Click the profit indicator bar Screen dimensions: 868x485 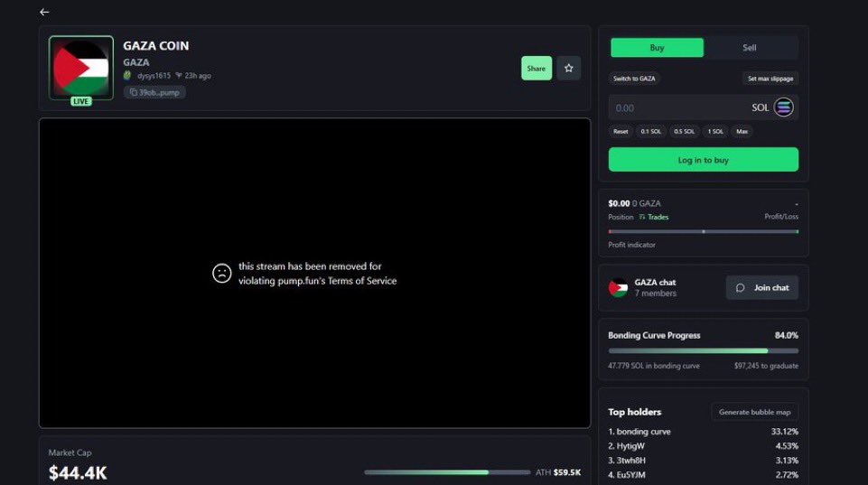703,231
